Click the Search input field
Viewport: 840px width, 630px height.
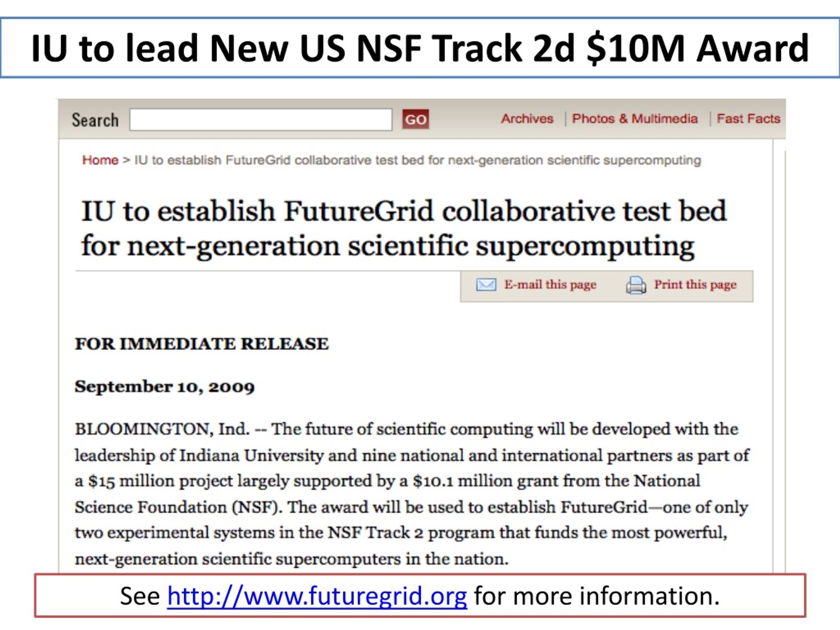261,120
